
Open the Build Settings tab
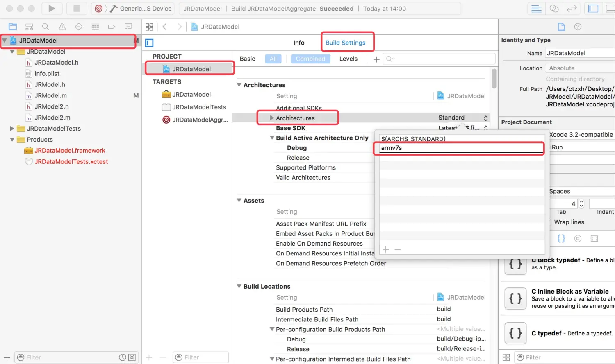click(x=346, y=43)
